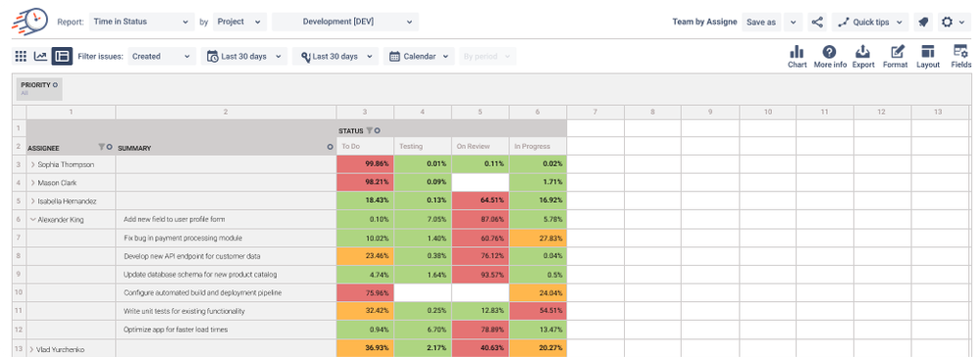Collapse the Alexander King row
The height and width of the screenshot is (357, 980).
pyautogui.click(x=32, y=220)
